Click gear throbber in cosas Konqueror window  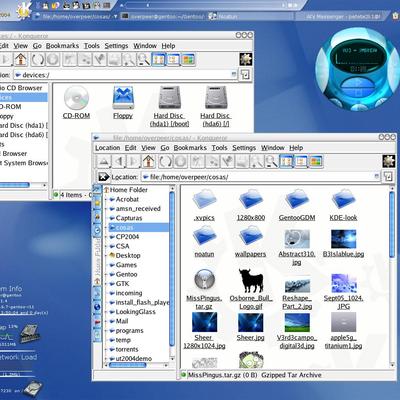coord(389,161)
